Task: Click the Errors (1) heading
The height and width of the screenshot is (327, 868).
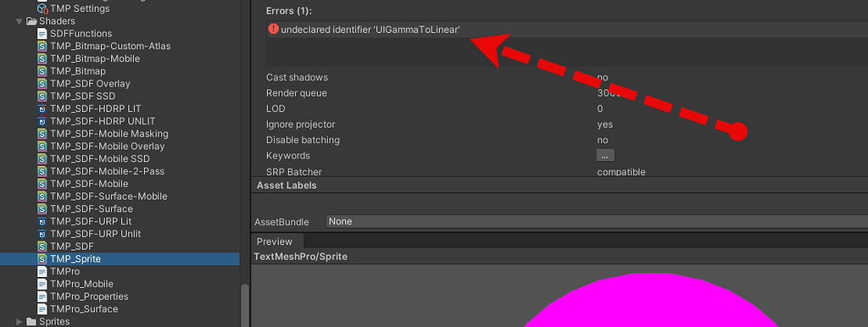Action: coord(290,11)
